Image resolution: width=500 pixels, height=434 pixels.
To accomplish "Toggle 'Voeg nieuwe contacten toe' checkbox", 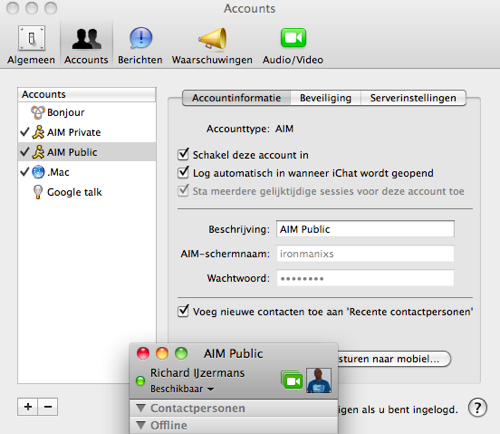I will tap(183, 311).
